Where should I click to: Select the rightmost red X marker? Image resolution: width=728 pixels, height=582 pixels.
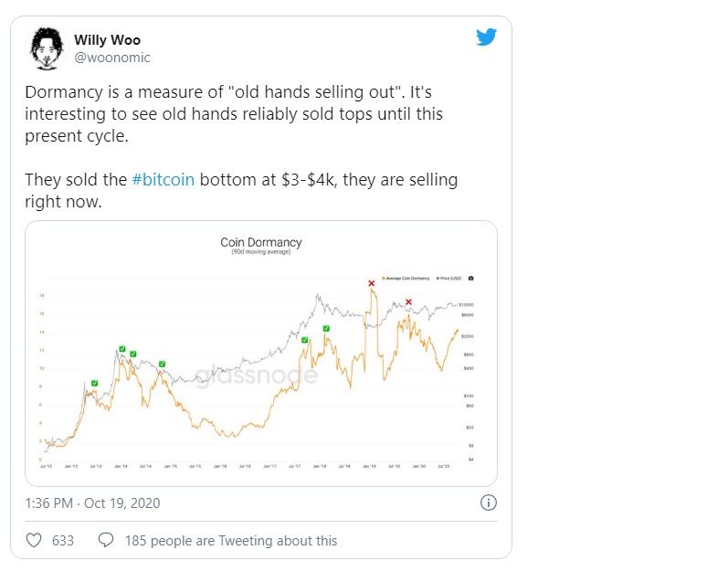click(x=408, y=302)
